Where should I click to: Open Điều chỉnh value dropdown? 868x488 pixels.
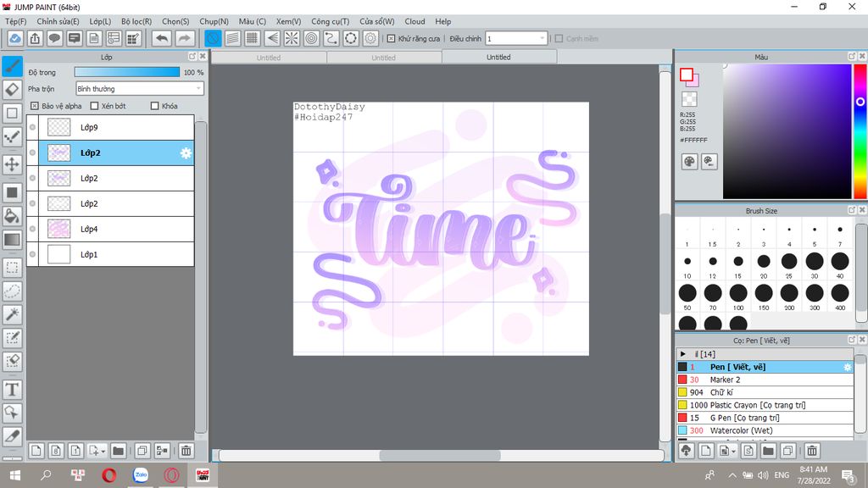click(x=516, y=39)
